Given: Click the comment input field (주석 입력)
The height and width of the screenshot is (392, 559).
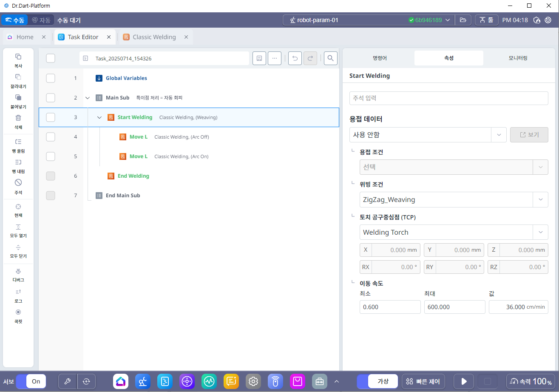Looking at the screenshot, I should (448, 98).
